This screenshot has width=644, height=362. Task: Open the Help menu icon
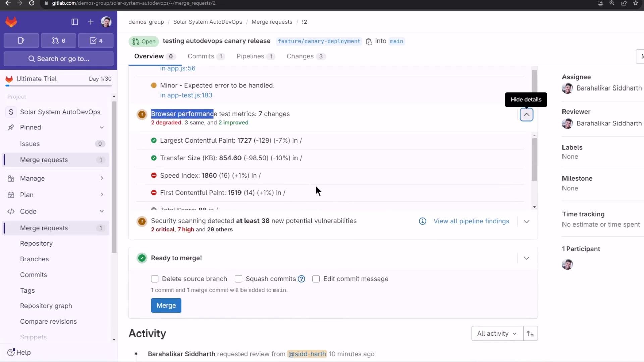[x=11, y=352]
